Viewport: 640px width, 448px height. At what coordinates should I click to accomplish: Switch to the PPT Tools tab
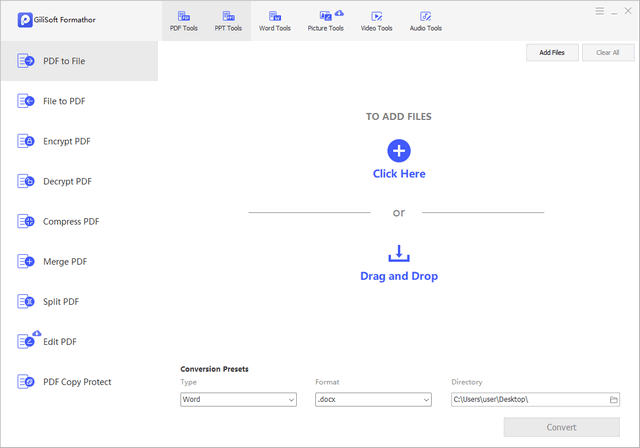[x=228, y=20]
